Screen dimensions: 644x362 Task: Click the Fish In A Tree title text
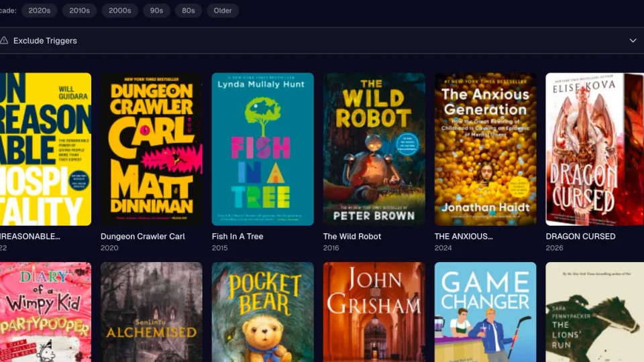click(x=237, y=237)
